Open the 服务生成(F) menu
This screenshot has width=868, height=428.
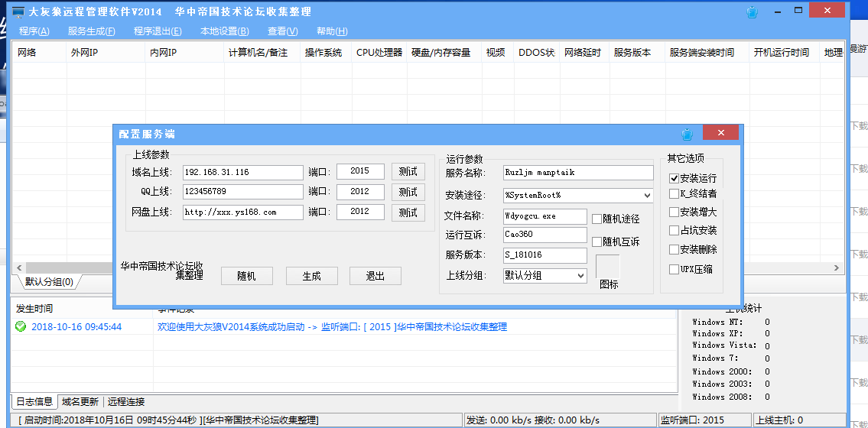tap(91, 31)
